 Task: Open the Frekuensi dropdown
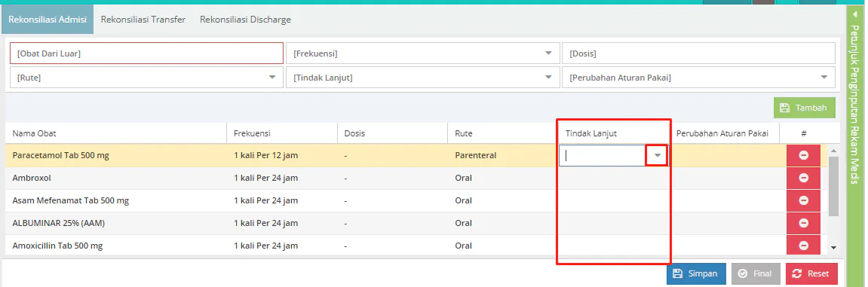548,53
